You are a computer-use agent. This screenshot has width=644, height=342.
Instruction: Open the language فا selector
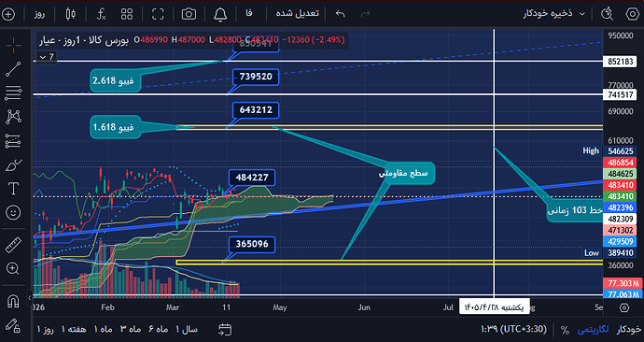click(x=249, y=14)
